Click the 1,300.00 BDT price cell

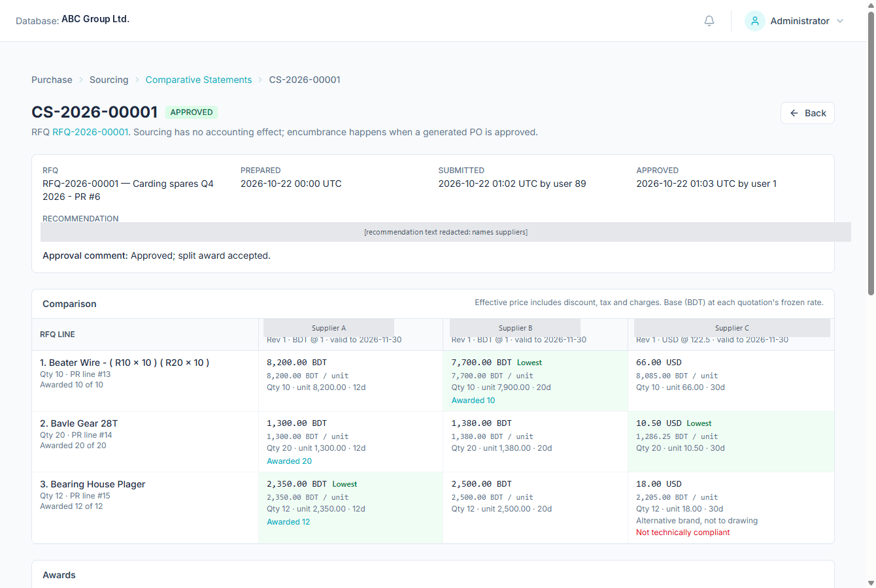coord(297,423)
